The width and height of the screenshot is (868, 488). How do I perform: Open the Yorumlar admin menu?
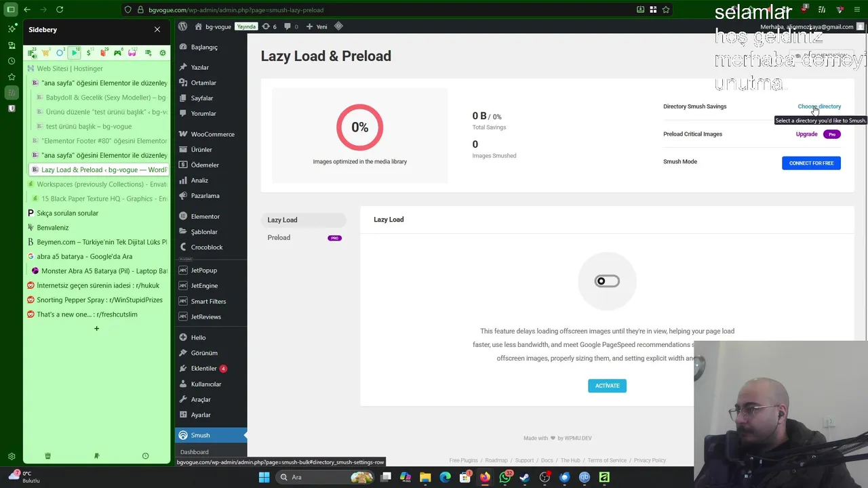pos(210,113)
